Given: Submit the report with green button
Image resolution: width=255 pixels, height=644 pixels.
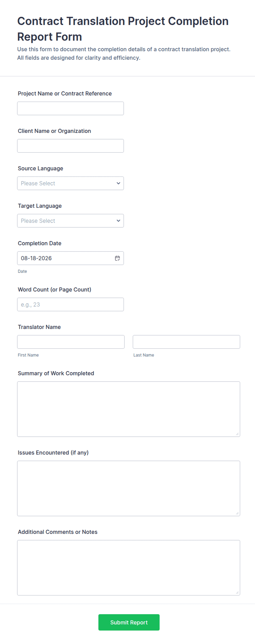Looking at the screenshot, I should click(129, 622).
